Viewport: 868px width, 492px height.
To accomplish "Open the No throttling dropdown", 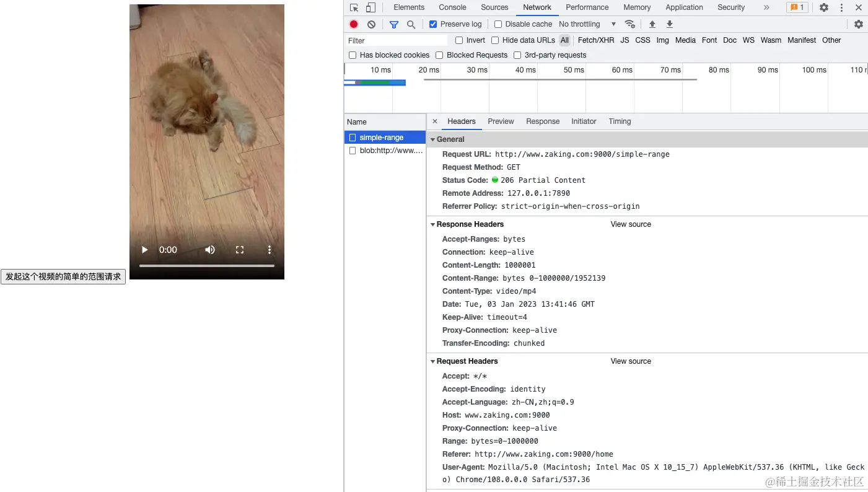I will 587,24.
